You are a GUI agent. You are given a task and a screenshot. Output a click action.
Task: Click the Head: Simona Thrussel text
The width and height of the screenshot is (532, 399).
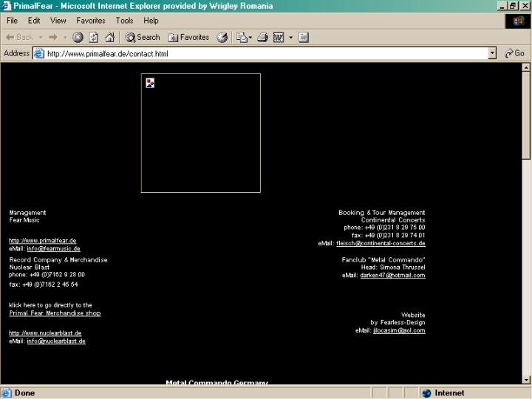393,267
